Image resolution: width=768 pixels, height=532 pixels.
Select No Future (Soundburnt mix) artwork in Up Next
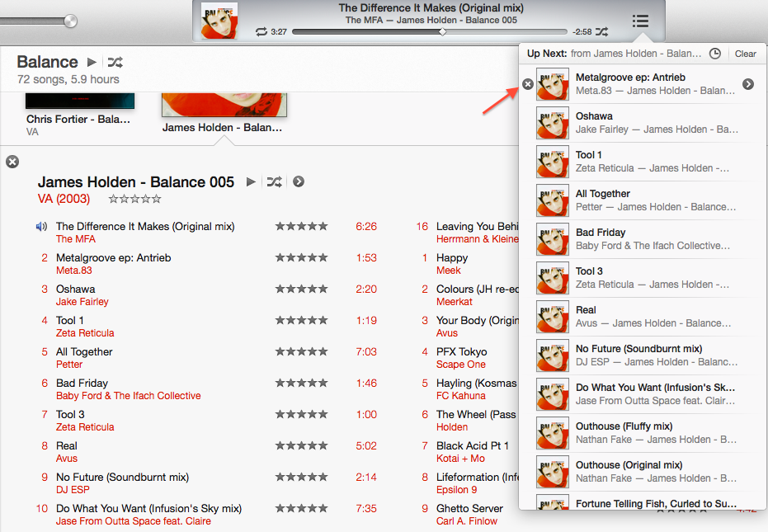[x=553, y=355]
